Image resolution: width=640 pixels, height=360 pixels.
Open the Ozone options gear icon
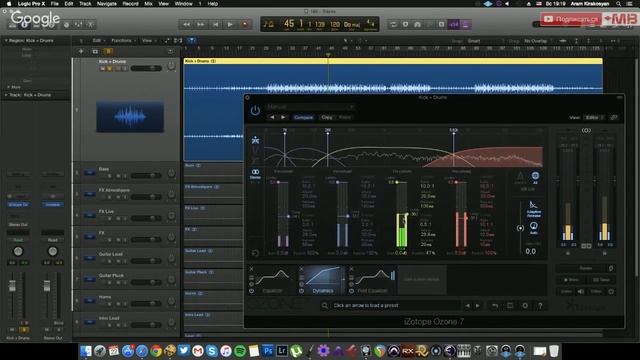pyautogui.click(x=525, y=305)
